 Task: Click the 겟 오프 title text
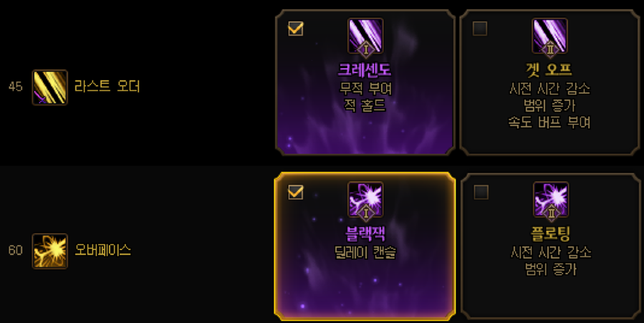point(549,69)
